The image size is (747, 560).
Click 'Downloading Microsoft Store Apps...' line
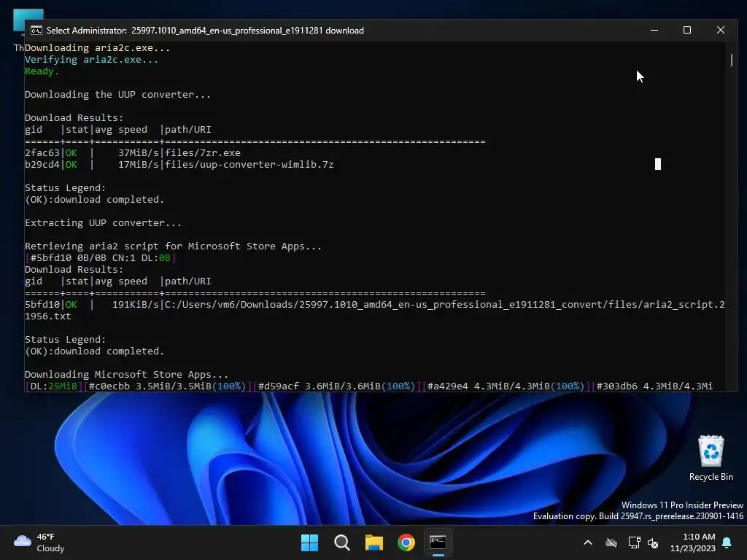tap(126, 375)
